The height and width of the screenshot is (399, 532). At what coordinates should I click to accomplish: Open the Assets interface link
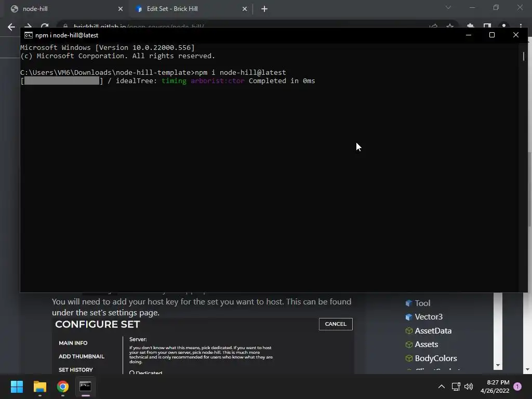(427, 344)
